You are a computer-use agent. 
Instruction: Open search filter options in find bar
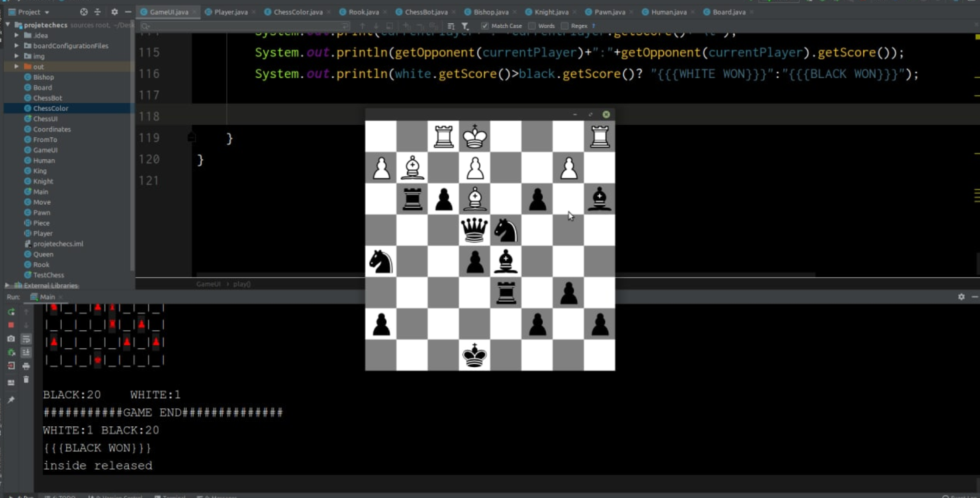pyautogui.click(x=465, y=25)
